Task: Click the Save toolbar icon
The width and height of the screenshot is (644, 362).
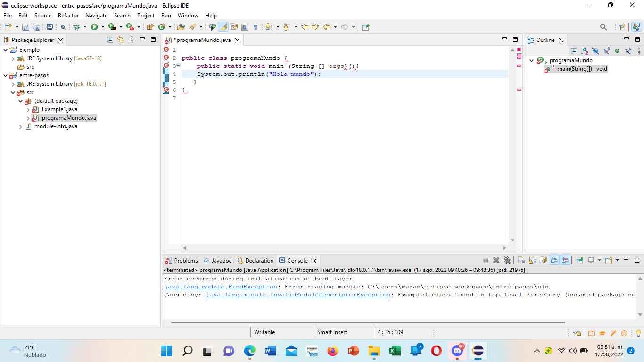Action: point(25,27)
